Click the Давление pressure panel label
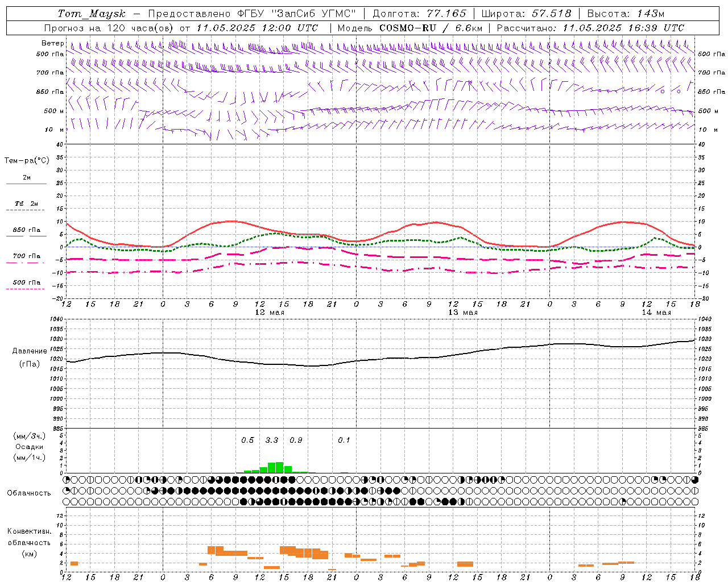 pos(30,351)
